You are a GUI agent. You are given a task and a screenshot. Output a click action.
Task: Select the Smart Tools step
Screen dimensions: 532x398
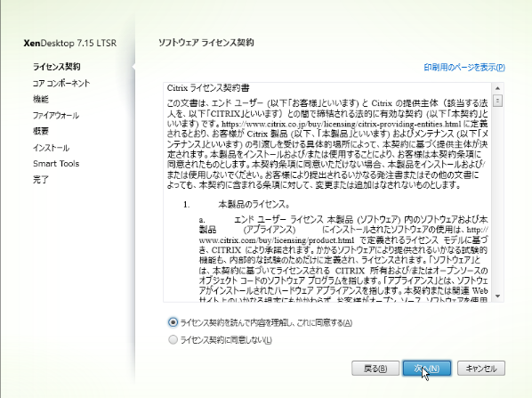[56, 163]
